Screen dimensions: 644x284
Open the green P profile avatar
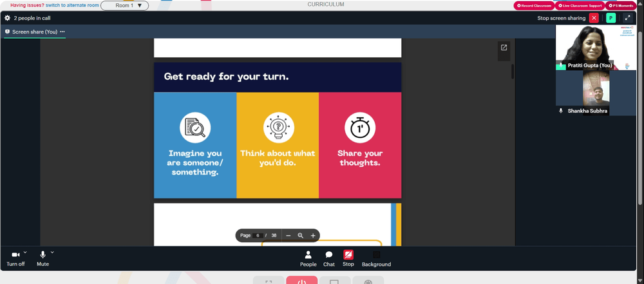[611, 18]
